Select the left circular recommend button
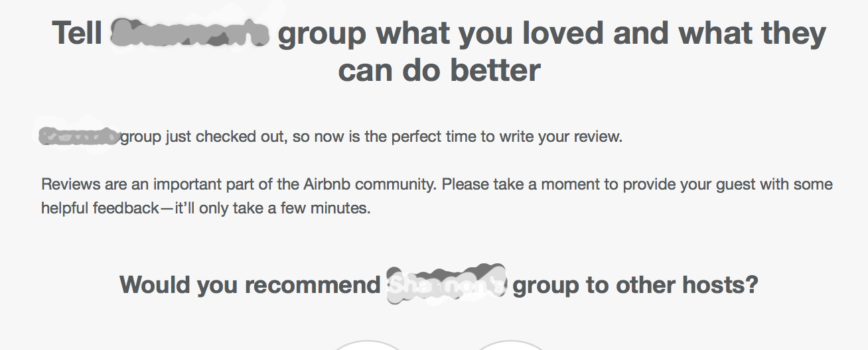 (x=367, y=345)
